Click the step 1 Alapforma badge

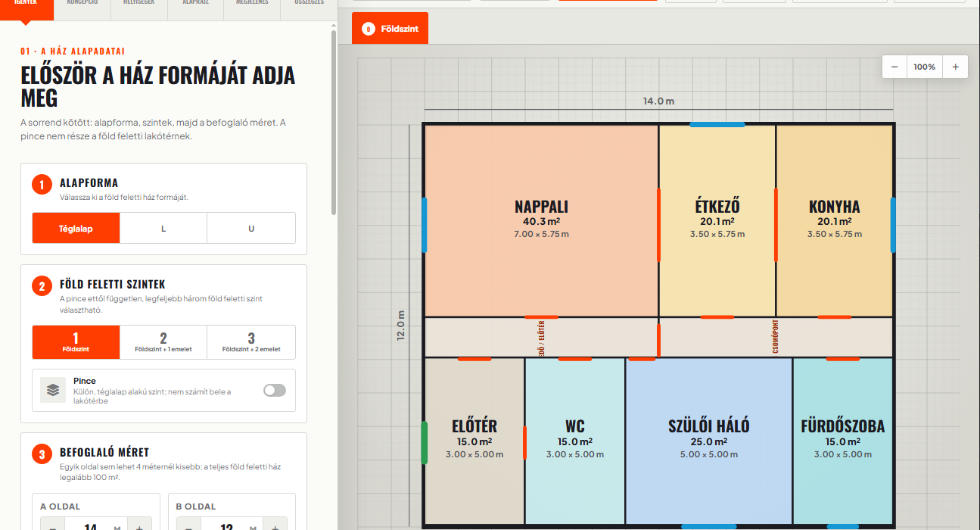(x=42, y=185)
